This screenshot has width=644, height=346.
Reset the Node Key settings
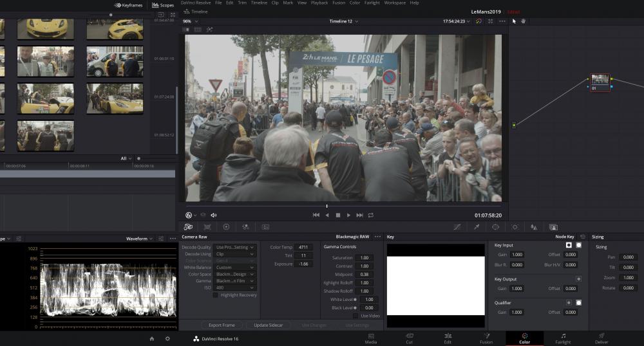click(x=582, y=237)
